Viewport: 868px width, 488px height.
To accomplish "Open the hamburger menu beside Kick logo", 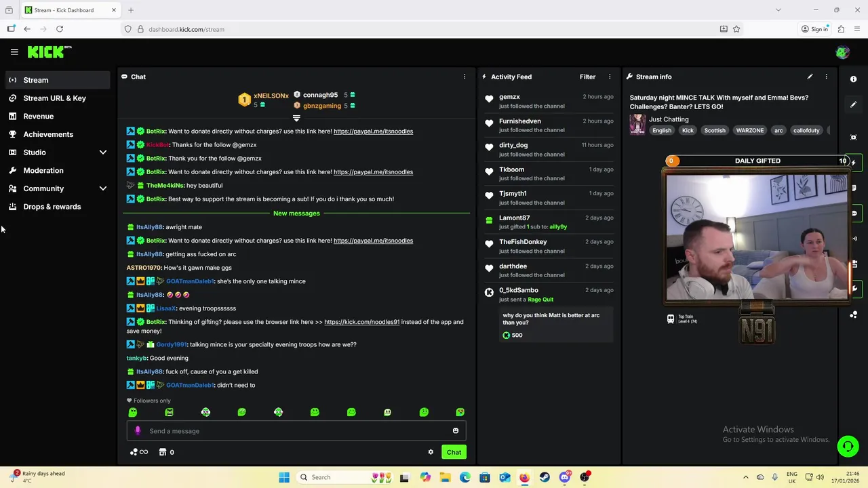I will (14, 52).
